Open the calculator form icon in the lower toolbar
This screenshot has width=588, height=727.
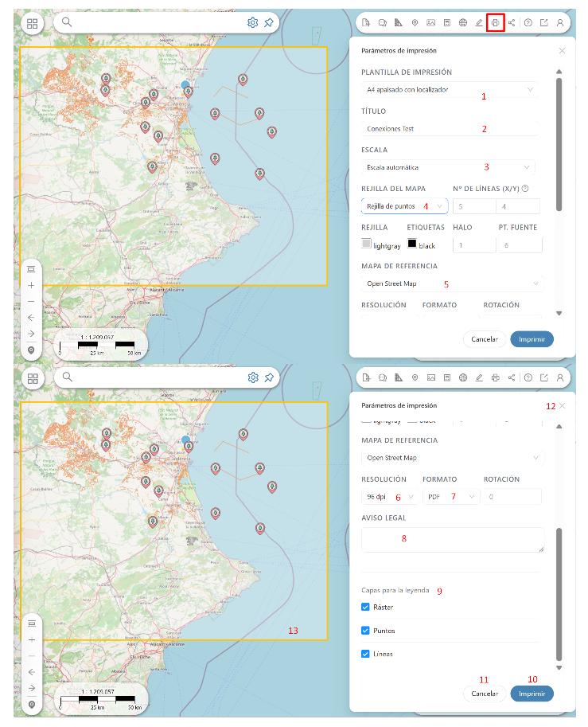tap(447, 377)
